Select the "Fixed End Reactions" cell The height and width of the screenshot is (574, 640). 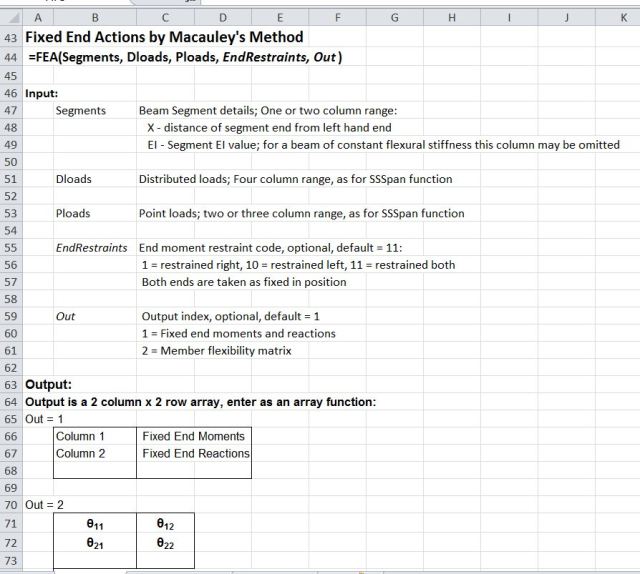click(x=196, y=453)
